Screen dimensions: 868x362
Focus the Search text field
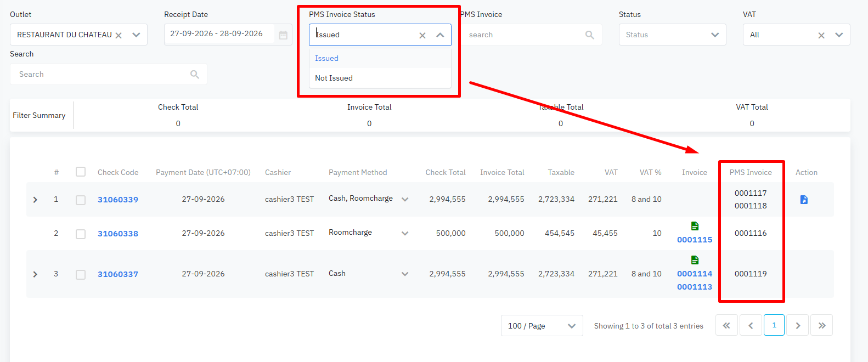(x=109, y=74)
